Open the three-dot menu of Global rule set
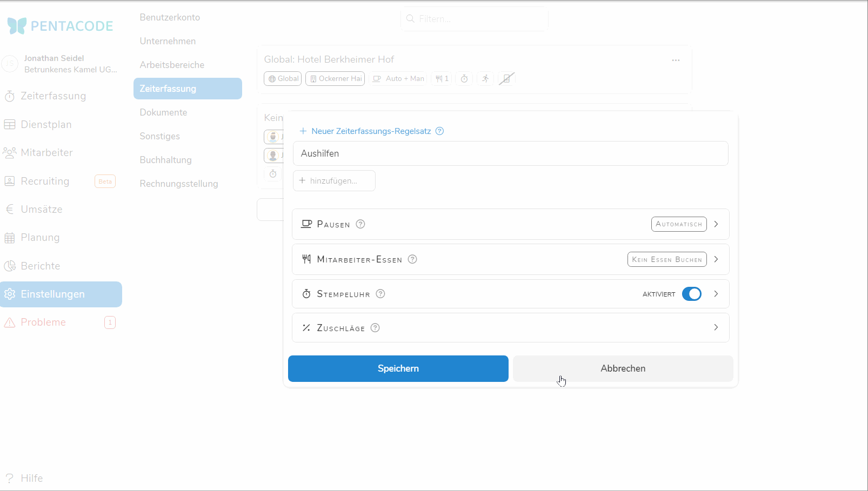 click(x=676, y=60)
